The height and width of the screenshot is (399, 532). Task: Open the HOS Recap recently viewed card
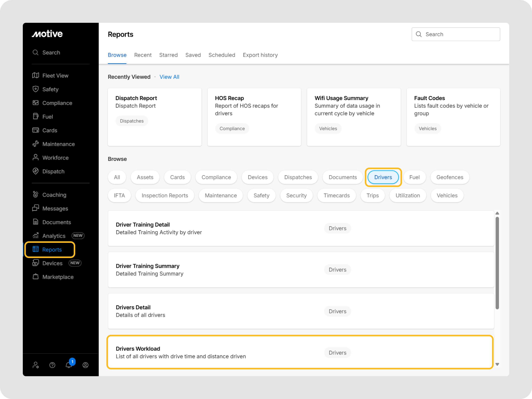254,117
